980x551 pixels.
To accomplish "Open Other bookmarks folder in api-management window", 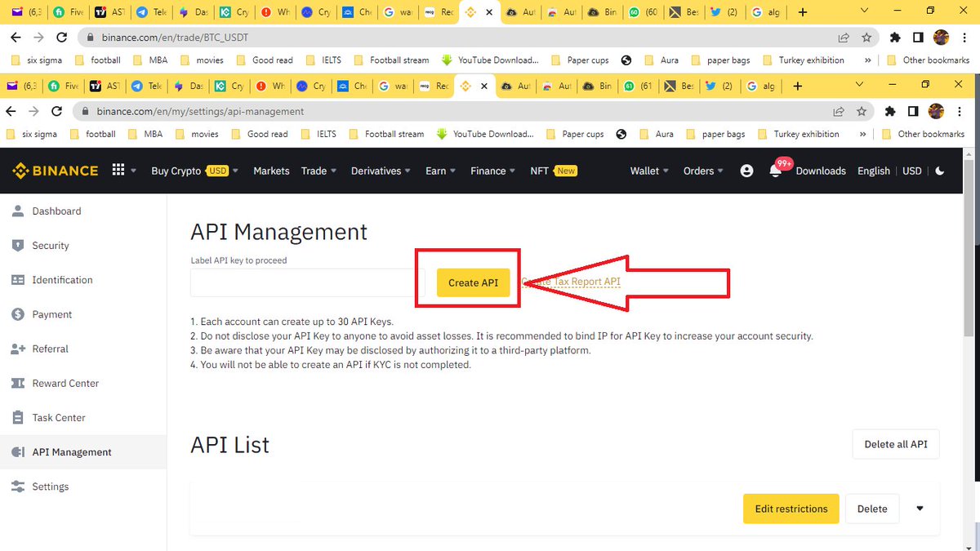I will (x=924, y=134).
